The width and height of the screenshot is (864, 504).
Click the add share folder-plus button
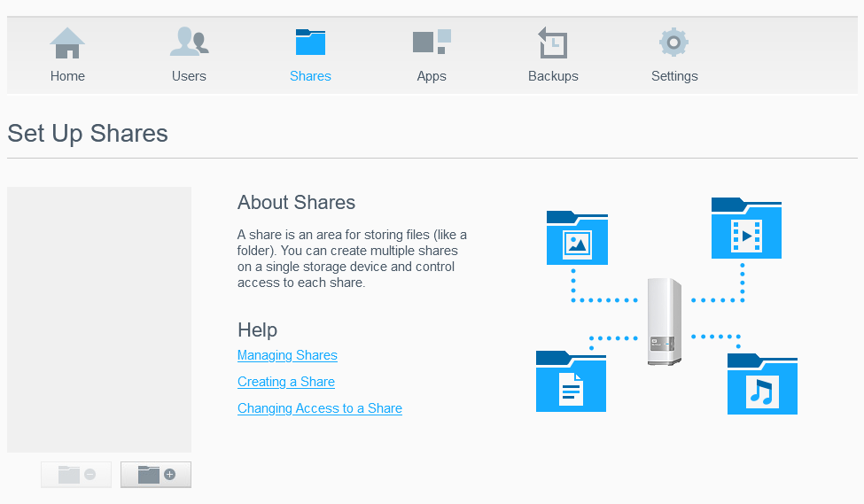156,475
